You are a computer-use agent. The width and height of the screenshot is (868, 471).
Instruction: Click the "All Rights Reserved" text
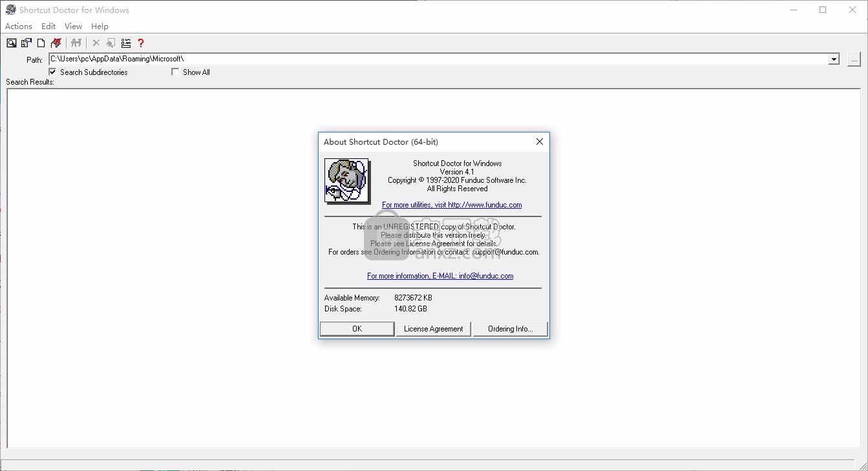457,189
